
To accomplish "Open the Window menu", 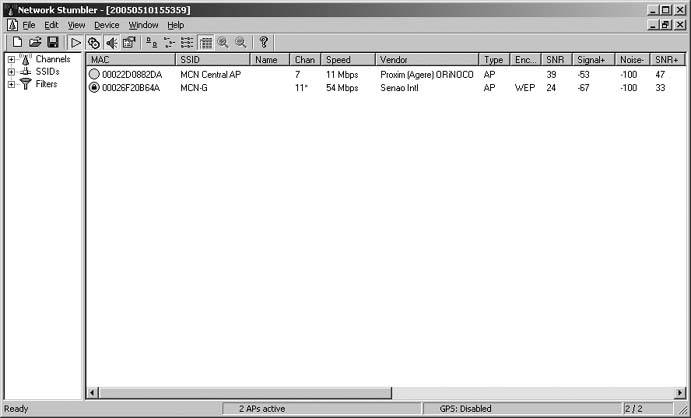I will pyautogui.click(x=143, y=25).
